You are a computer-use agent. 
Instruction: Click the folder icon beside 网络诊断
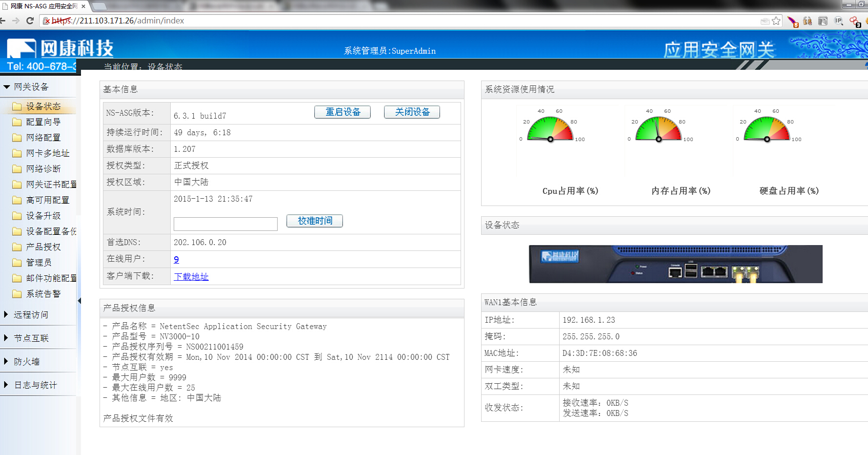click(17, 169)
